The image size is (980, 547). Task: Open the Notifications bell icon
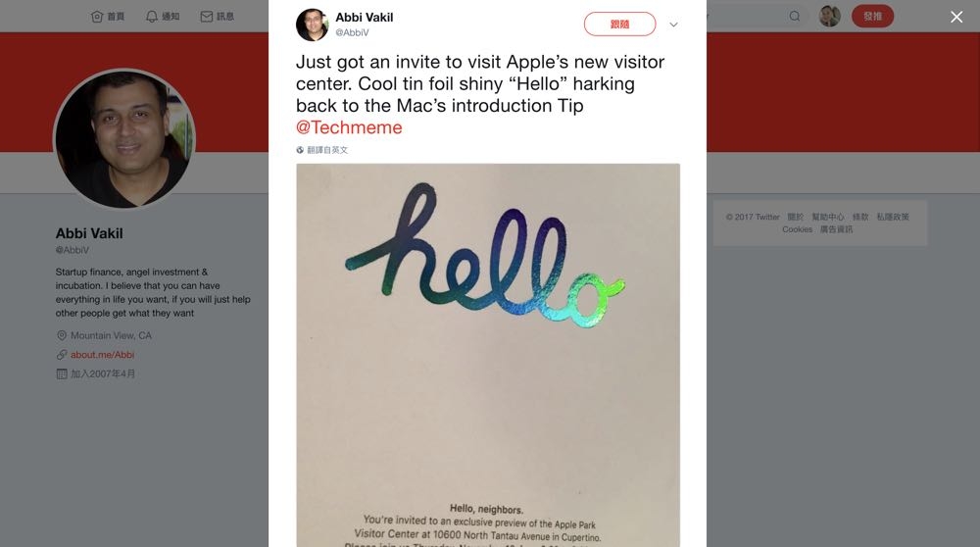[x=152, y=17]
